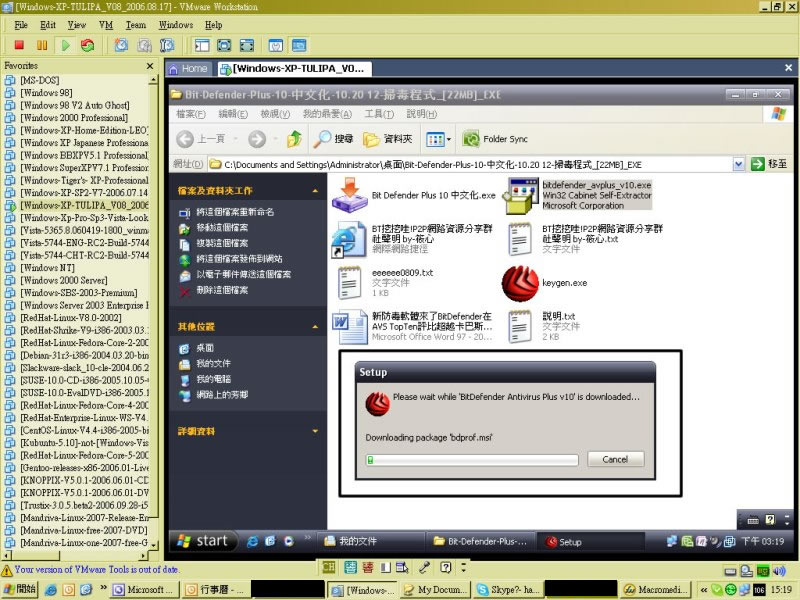The height and width of the screenshot is (600, 800).
Task: Open the 工具(T) menu in Explorer
Action: coord(379,114)
